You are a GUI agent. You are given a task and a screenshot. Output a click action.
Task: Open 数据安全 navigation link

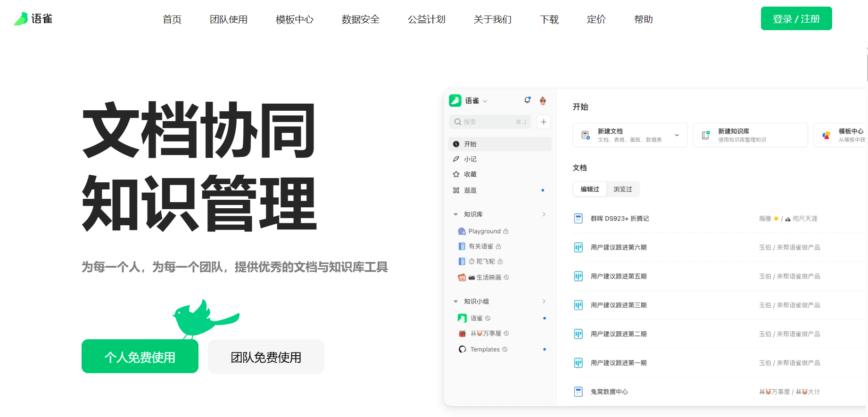coord(361,19)
